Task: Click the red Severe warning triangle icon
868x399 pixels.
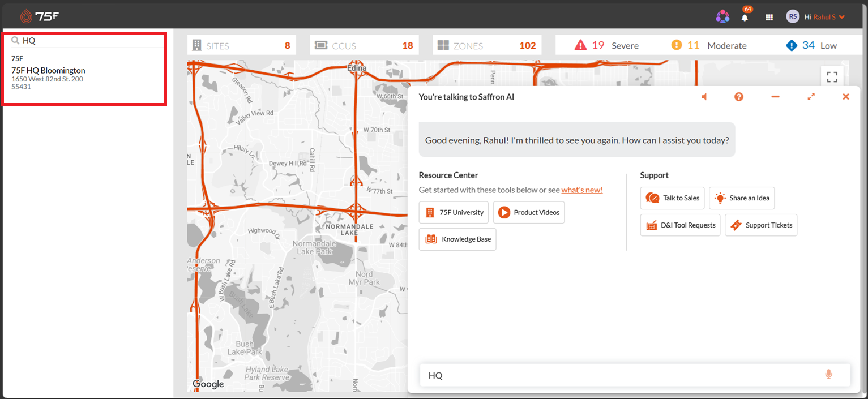Action: coord(580,45)
